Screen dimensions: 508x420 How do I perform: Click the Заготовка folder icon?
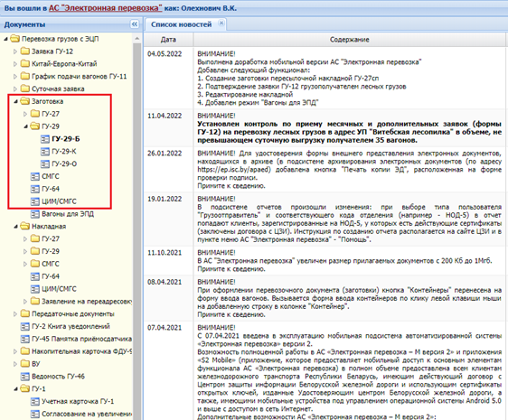[x=25, y=101]
